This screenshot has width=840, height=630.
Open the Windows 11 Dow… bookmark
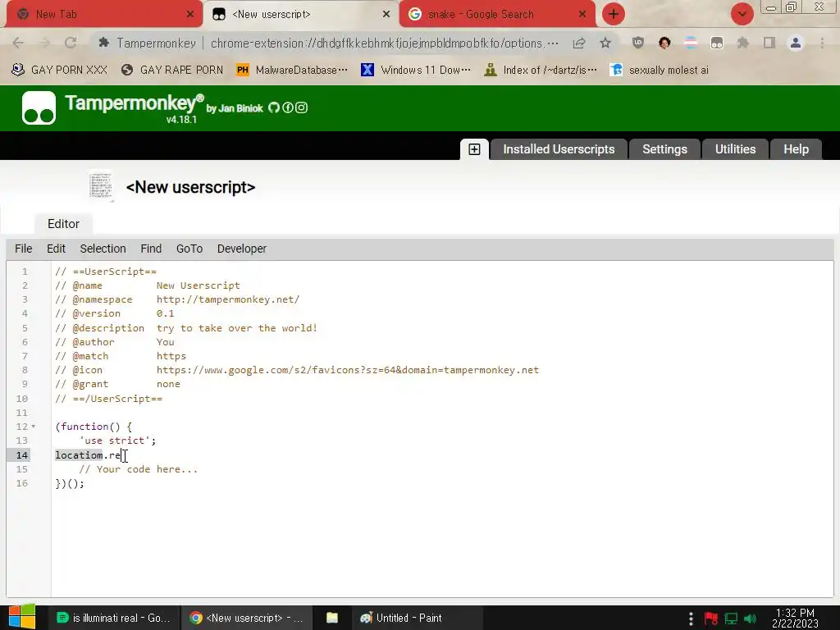(416, 71)
